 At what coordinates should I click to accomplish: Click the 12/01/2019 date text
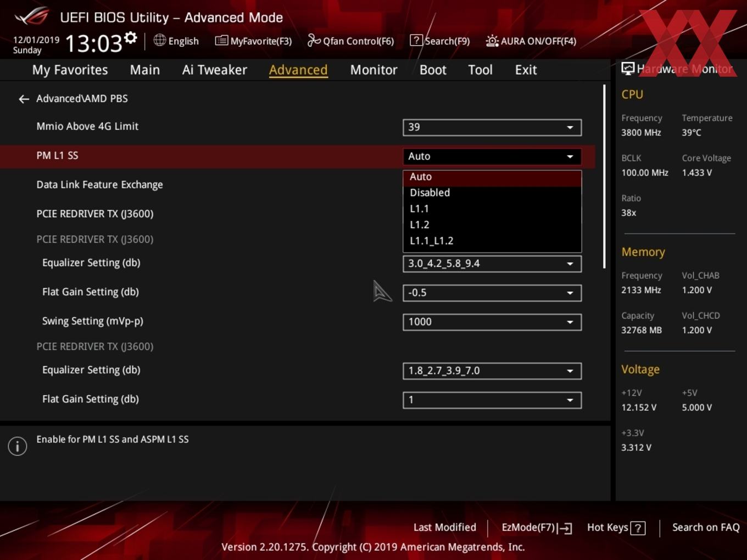point(36,40)
